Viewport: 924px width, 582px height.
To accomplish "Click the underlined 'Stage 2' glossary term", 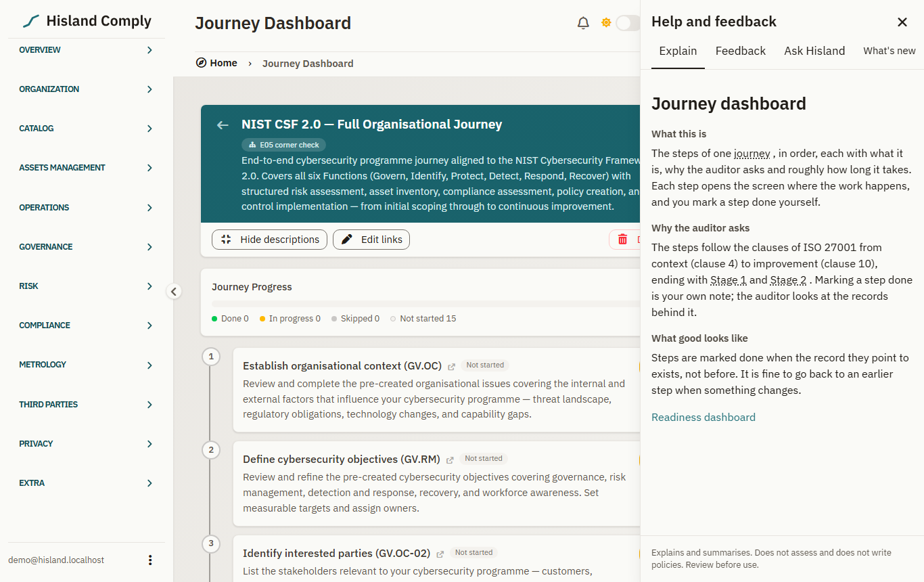I will click(x=789, y=280).
